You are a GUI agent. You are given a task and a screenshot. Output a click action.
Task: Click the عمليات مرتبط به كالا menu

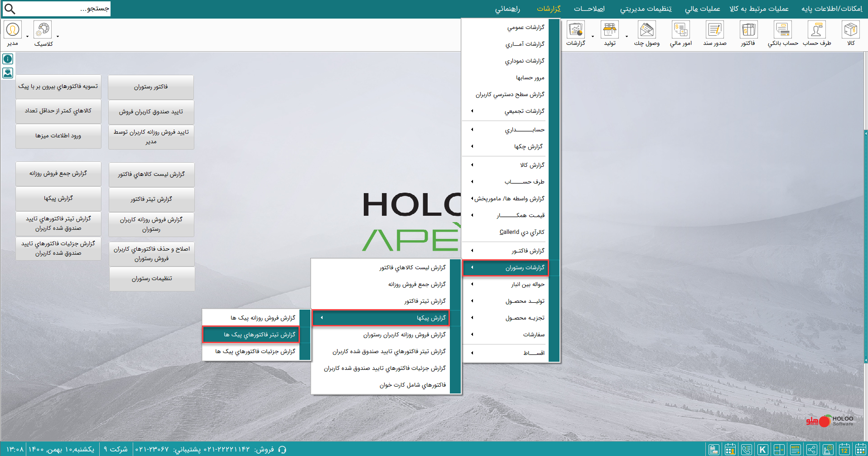click(759, 9)
